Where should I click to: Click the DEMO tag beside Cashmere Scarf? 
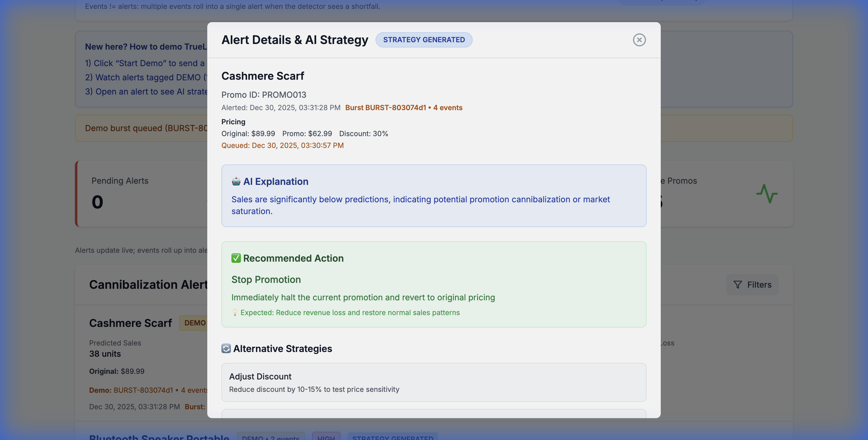(x=195, y=323)
